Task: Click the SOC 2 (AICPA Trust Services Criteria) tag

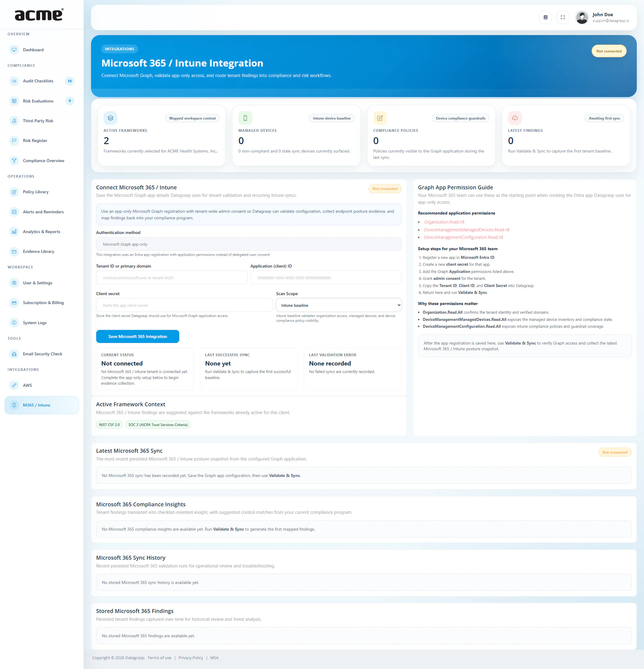Action: (x=158, y=425)
